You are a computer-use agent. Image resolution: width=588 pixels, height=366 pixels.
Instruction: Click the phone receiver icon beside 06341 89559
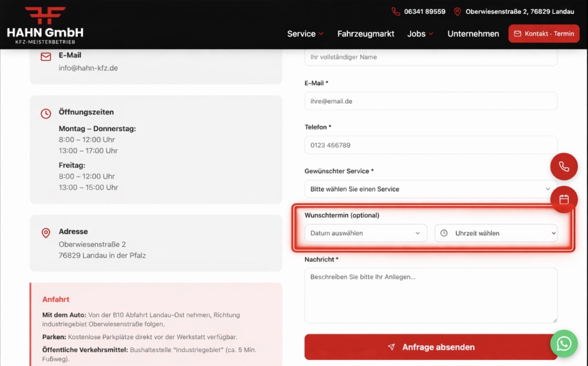397,11
